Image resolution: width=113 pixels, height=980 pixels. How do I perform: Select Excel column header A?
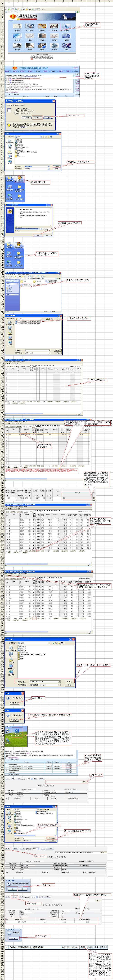pyautogui.click(x=9, y=1)
